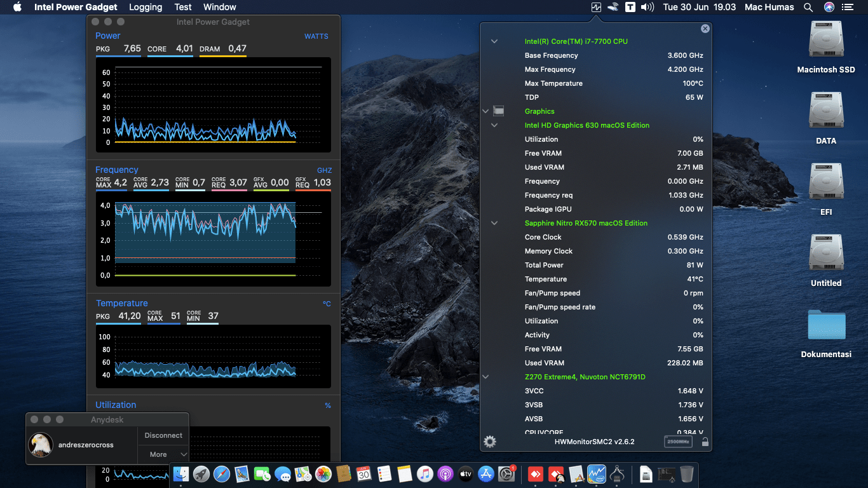Select the EFI volume on desktop
Image resolution: width=868 pixels, height=488 pixels.
[x=826, y=182]
